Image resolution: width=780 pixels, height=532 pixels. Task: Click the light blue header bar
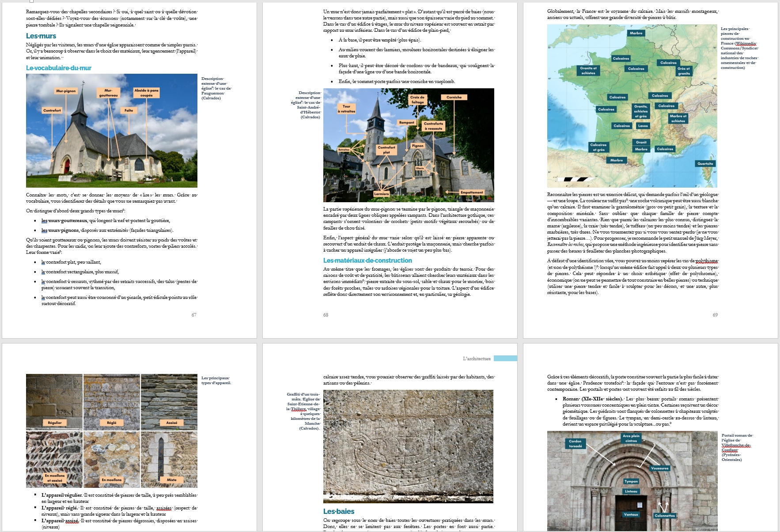(505, 358)
